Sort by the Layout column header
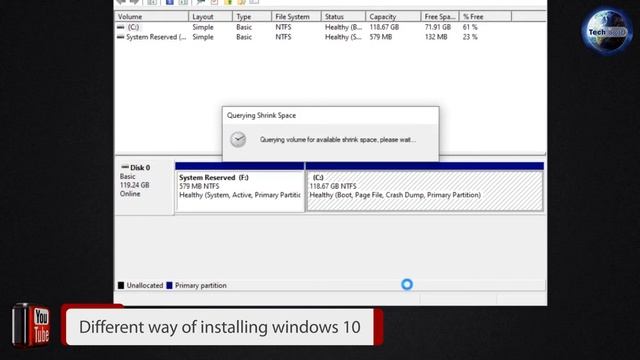Viewport: 640px width, 360px height. [210, 17]
